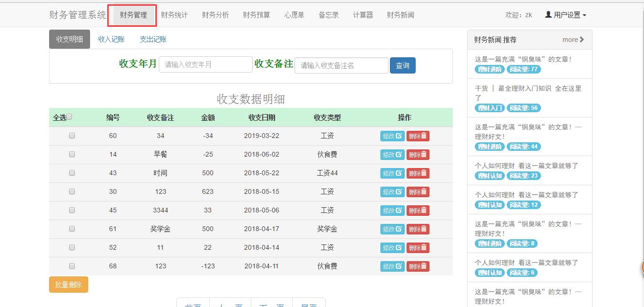Check the box for record 60
The image size is (644, 307).
pos(72,136)
